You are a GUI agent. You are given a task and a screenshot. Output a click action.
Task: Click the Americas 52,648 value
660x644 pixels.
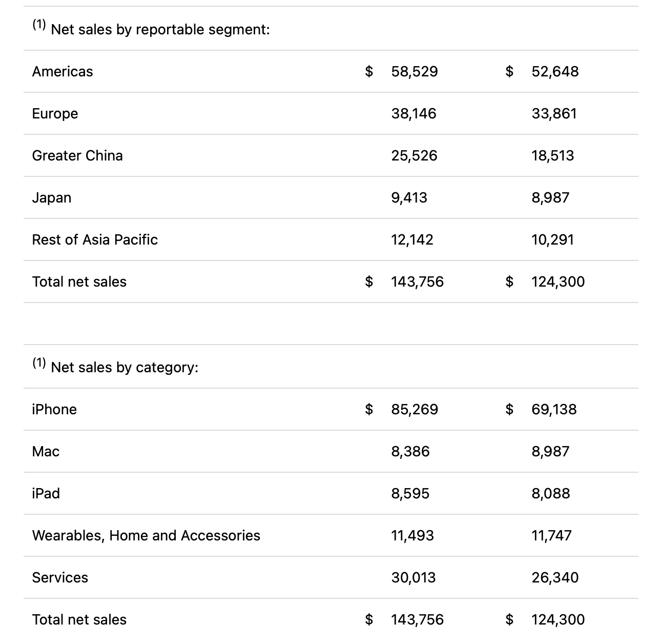point(555,71)
